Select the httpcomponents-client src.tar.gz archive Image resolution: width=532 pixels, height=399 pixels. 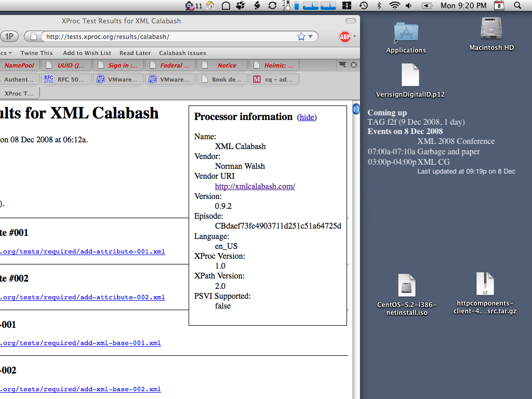tap(485, 284)
